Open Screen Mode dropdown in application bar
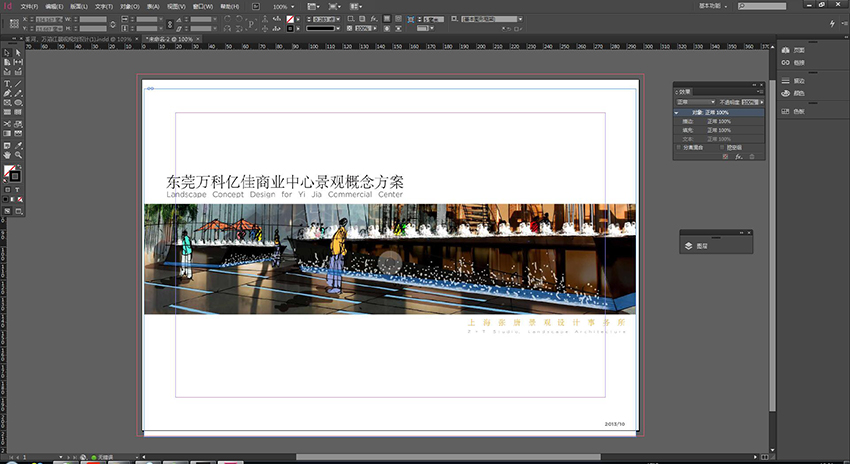Viewport: 850px width, 464px height. point(334,7)
